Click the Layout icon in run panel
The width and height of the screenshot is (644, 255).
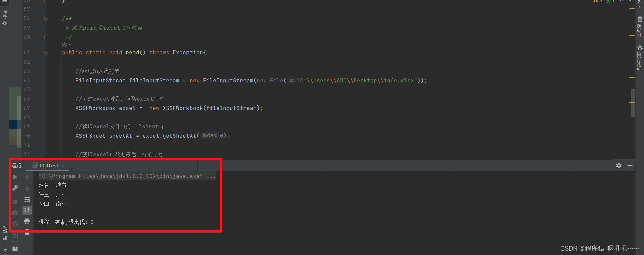click(x=15, y=249)
